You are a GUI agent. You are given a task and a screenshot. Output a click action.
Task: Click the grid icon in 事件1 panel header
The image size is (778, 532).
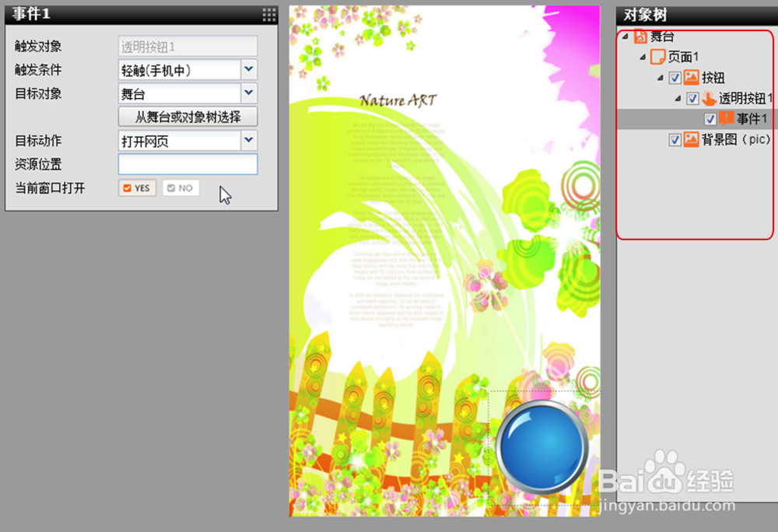point(269,15)
